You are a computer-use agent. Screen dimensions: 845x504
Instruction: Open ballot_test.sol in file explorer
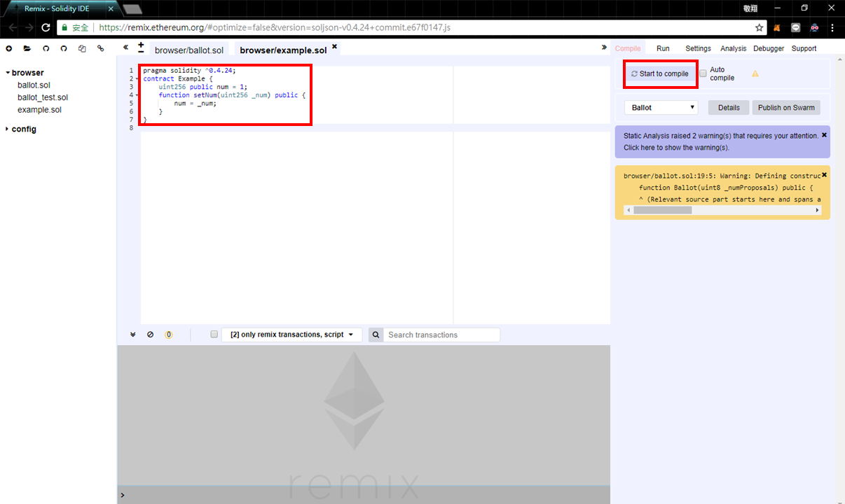click(x=43, y=98)
